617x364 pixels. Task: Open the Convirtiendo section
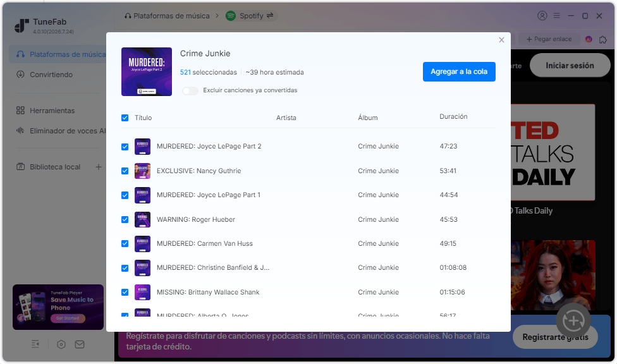[x=51, y=75]
